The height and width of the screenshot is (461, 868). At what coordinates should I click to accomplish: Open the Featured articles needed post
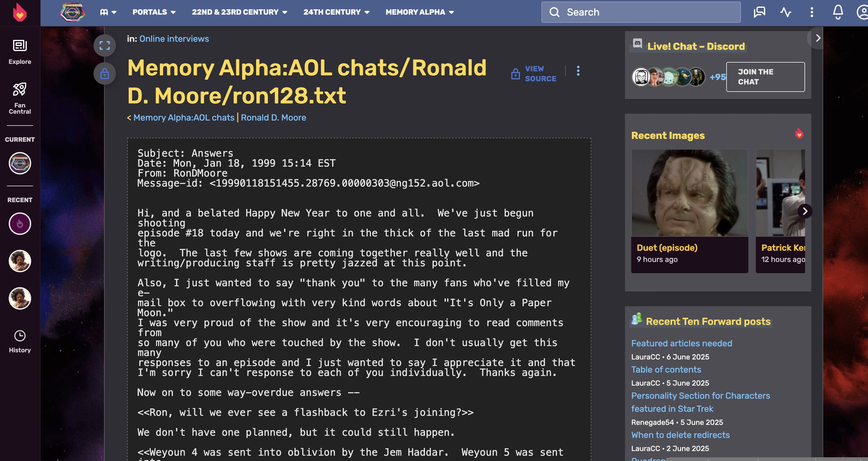(x=681, y=343)
